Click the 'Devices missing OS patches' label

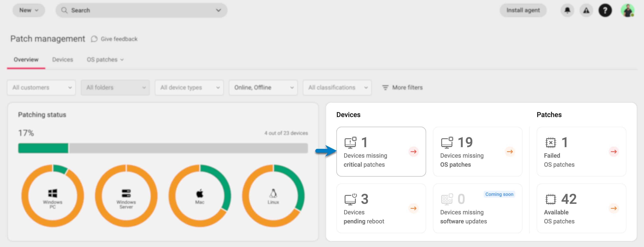point(462,160)
